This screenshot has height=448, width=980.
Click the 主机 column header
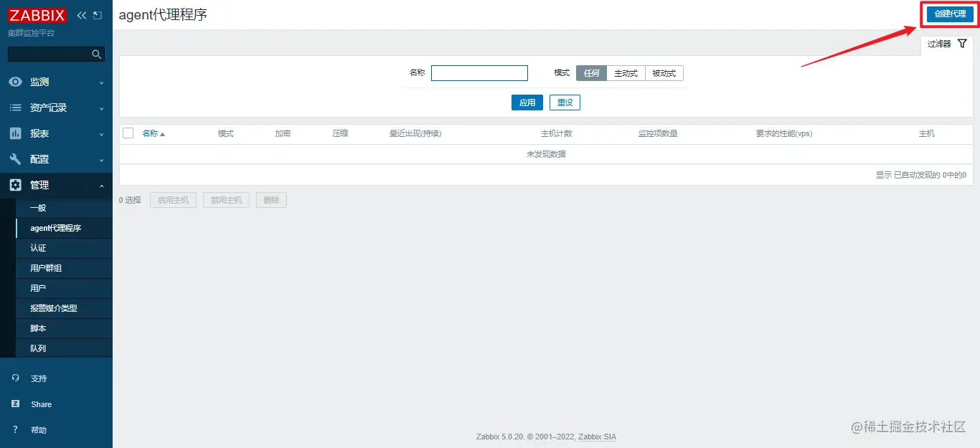point(927,133)
